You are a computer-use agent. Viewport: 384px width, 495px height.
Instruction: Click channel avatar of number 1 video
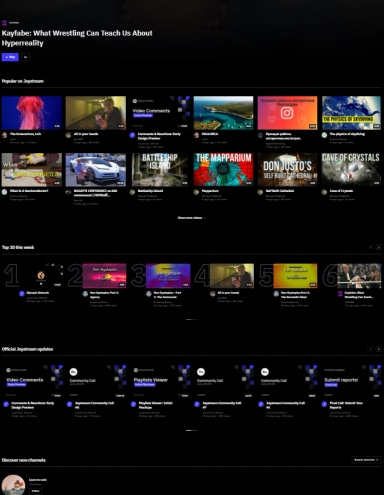pyautogui.click(x=22, y=294)
